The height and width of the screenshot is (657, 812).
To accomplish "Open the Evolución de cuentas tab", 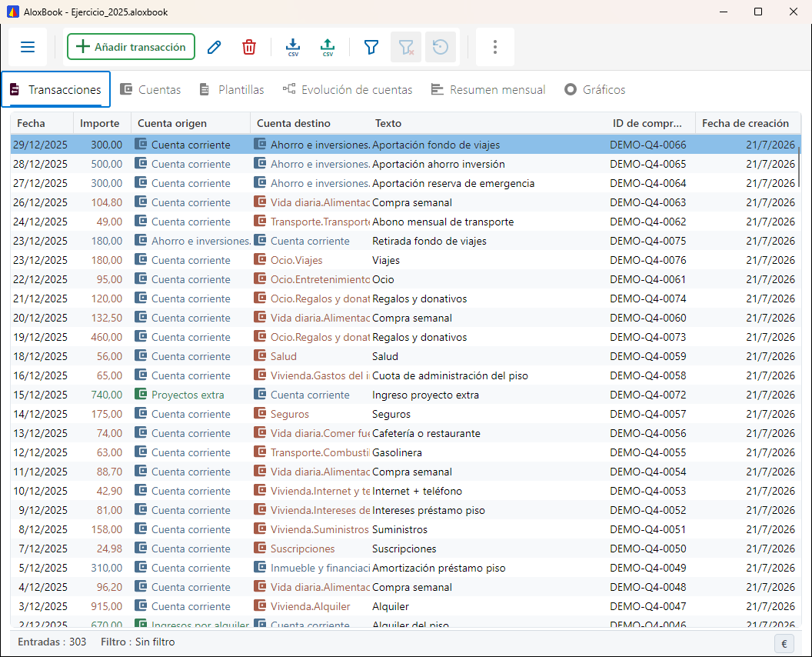I will 348,90.
